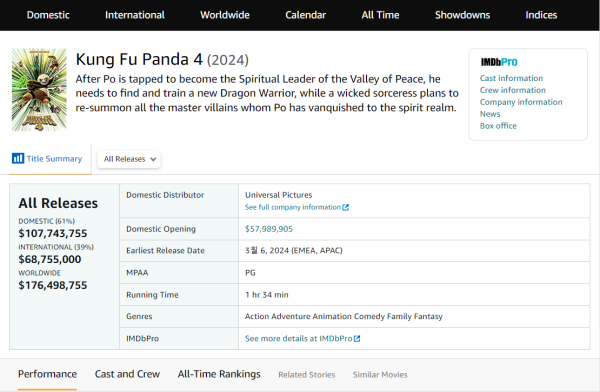Click the All Releases summary heading

coord(58,203)
